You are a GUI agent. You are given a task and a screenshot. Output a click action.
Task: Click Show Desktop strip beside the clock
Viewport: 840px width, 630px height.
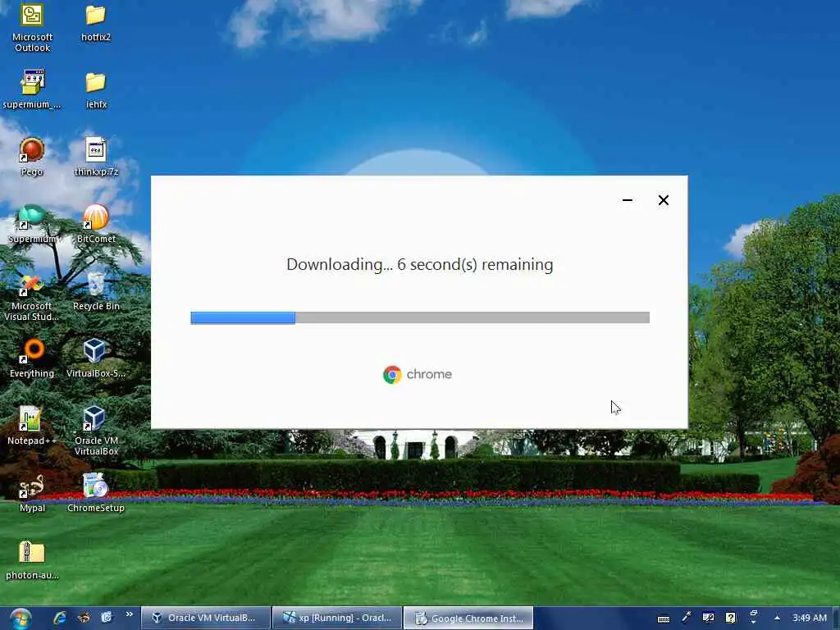coord(836,619)
